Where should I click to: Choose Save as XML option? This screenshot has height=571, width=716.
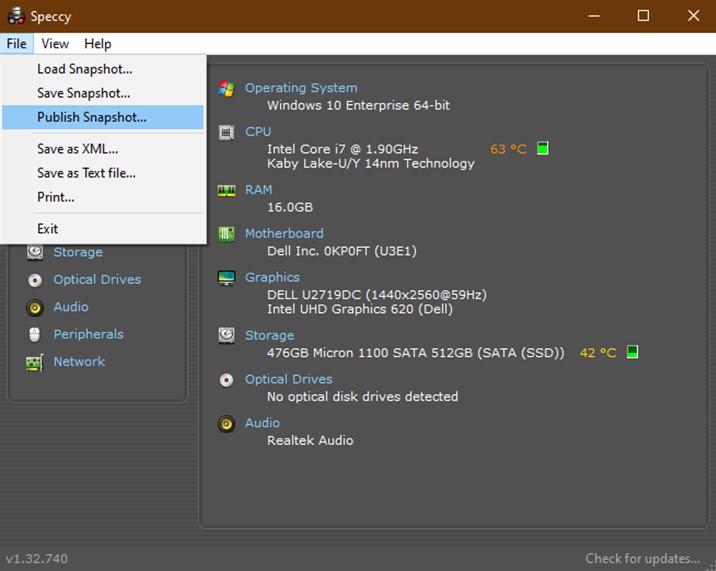coord(103,149)
